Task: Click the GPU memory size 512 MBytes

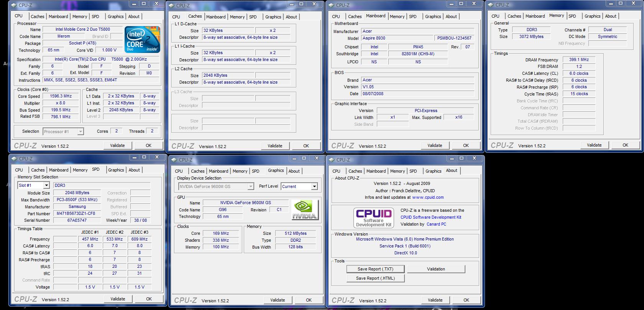Action: point(296,233)
